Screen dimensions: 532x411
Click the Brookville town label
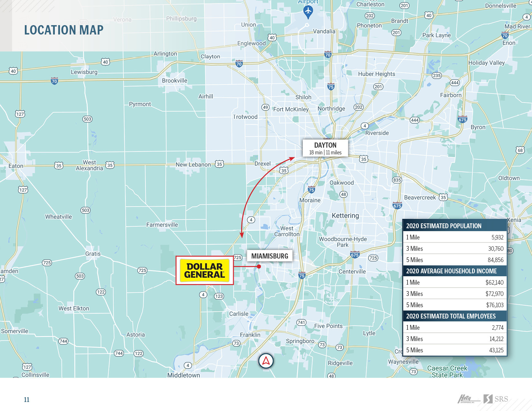[174, 81]
